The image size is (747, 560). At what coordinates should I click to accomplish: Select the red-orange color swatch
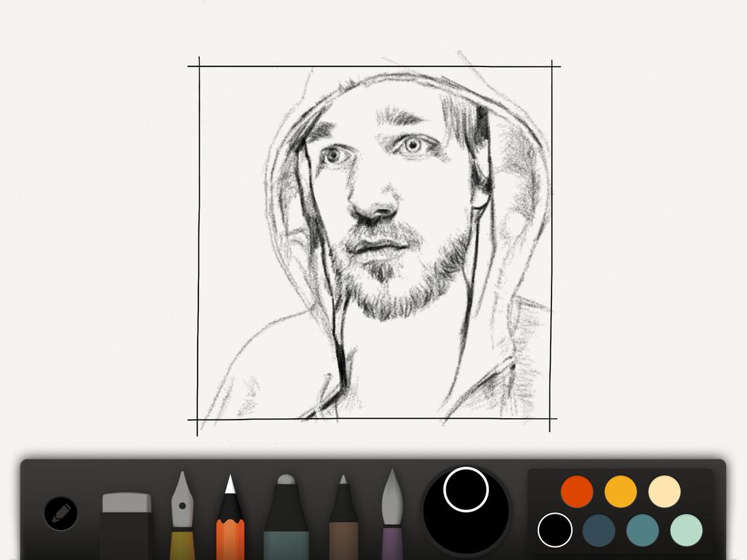click(x=577, y=490)
